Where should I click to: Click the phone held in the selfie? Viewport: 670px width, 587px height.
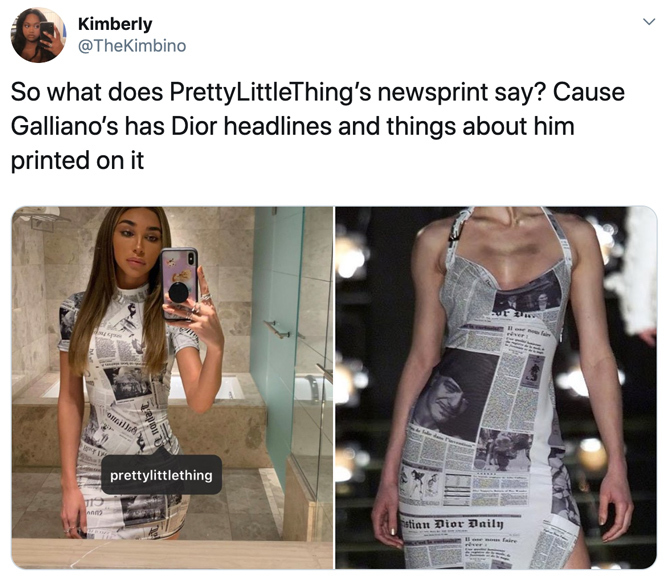179,284
